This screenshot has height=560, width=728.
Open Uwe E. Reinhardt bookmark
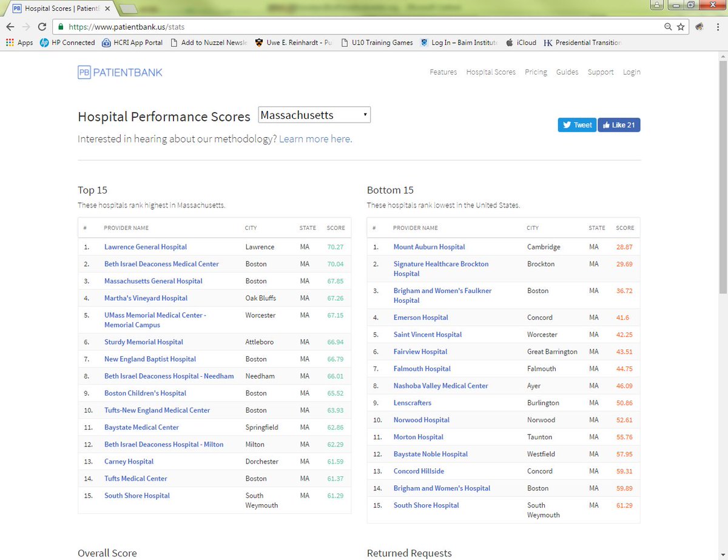tap(294, 42)
